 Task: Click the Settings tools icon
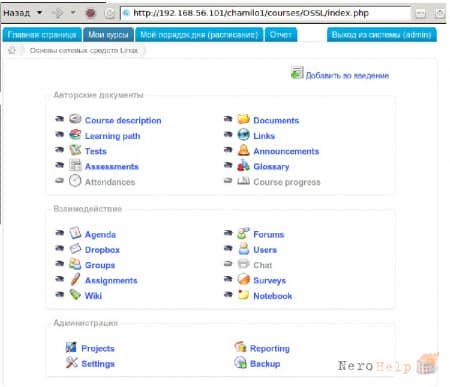coord(71,363)
